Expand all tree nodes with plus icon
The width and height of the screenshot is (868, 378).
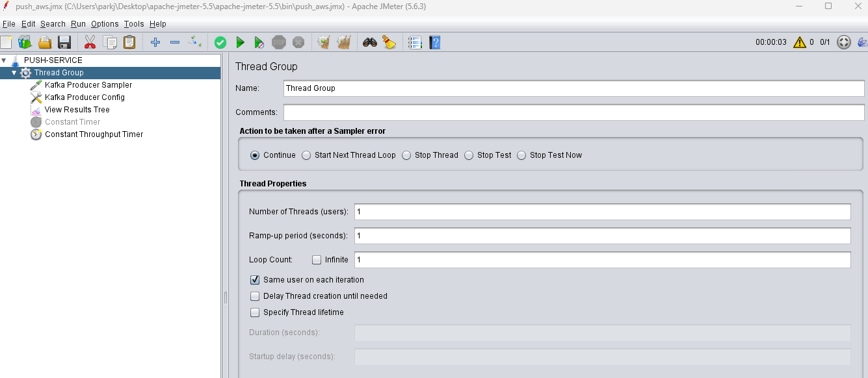155,42
